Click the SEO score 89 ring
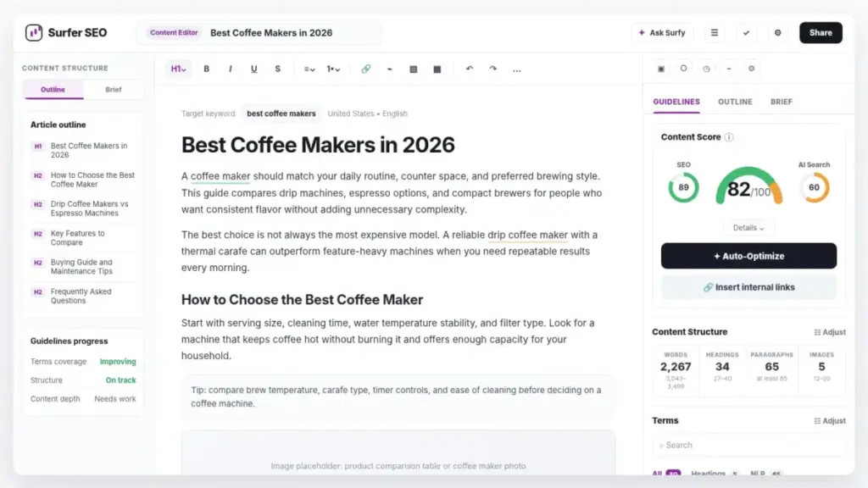Viewport: 868px width, 488px height. [684, 187]
